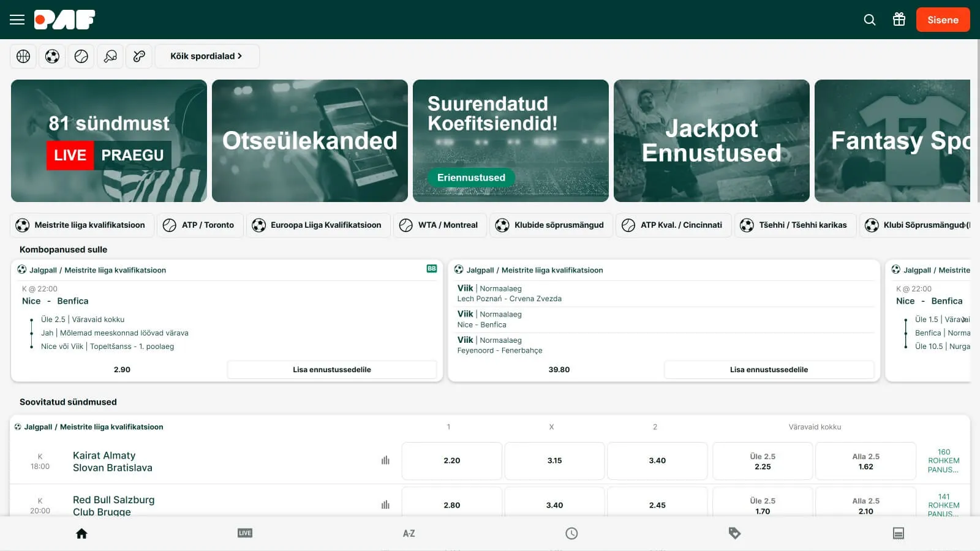Click Bet Builder BB badge icon

coord(432,269)
